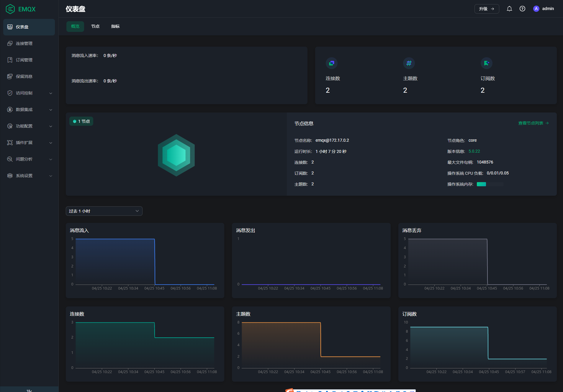Open the 过去 1 小时 time range dropdown
This screenshot has width=563, height=392.
[104, 211]
